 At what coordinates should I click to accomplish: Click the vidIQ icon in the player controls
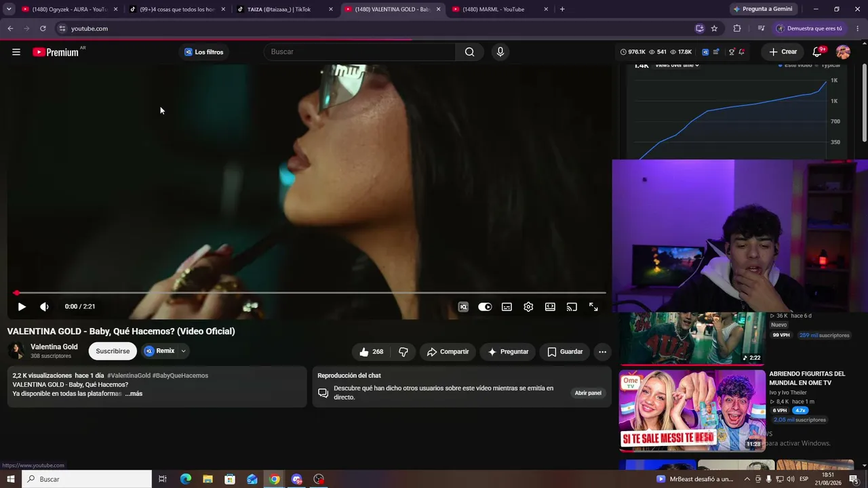click(463, 307)
